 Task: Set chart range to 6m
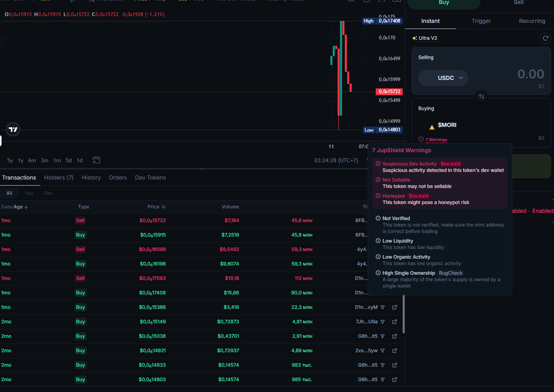click(x=32, y=160)
